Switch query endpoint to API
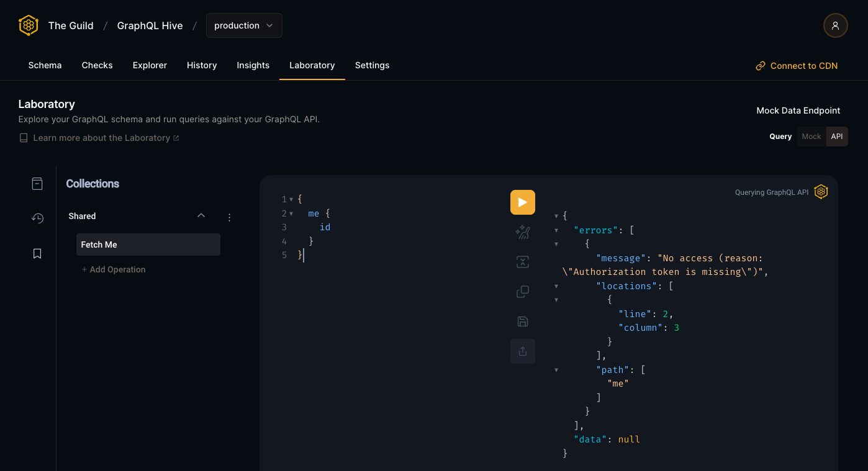This screenshot has height=471, width=868. 837,137
